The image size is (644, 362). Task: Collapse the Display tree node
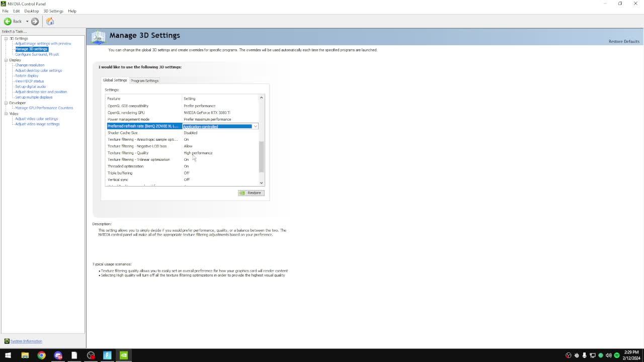click(6, 60)
